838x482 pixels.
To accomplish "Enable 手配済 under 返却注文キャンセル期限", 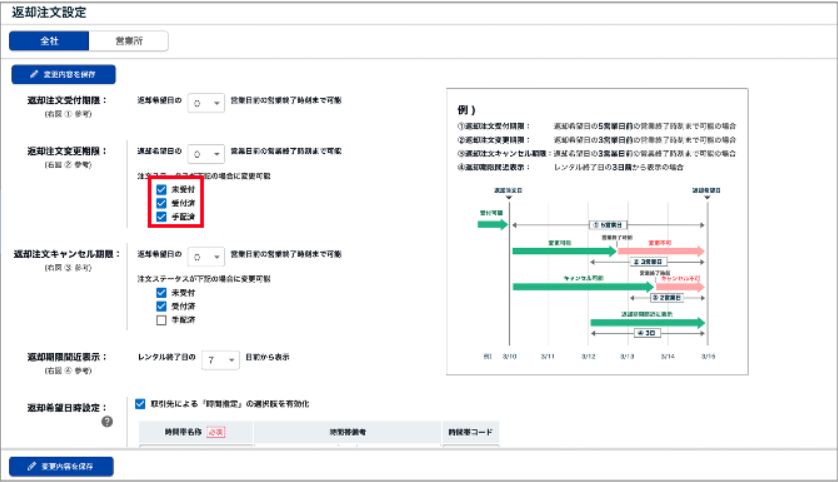I will click(x=161, y=320).
